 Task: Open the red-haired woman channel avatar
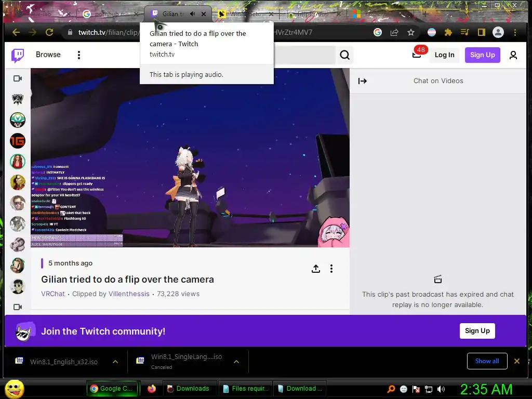[18, 162]
